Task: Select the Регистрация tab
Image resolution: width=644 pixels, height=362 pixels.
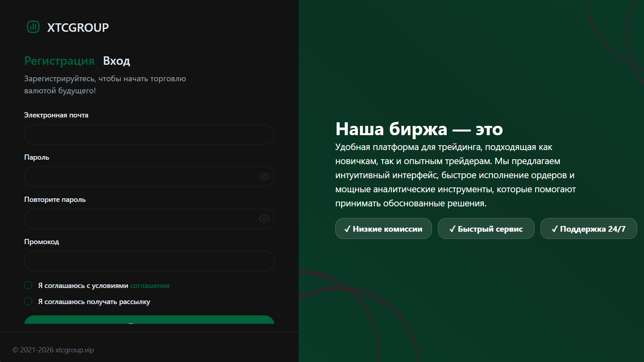Action: point(59,61)
